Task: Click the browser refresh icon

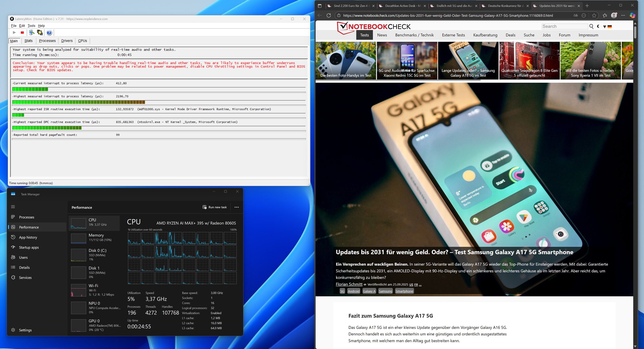Action: (x=329, y=16)
